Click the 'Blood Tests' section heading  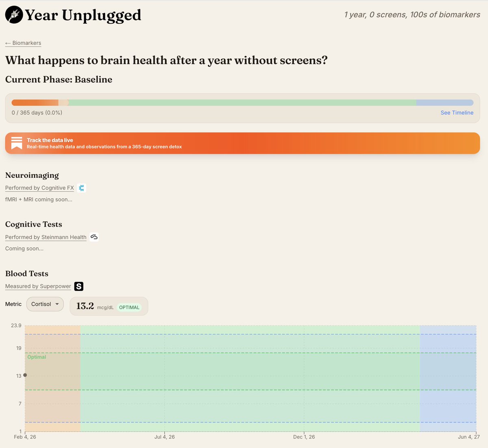point(27,274)
